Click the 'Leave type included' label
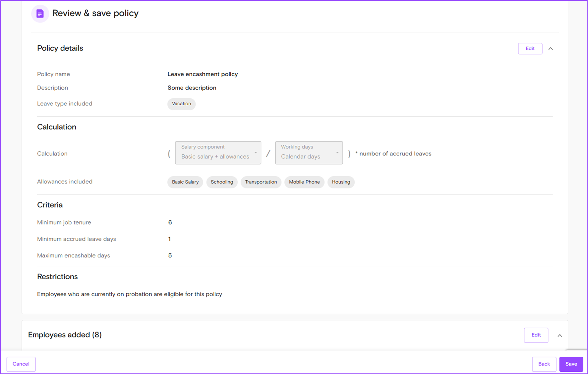Image resolution: width=588 pixels, height=374 pixels. [65, 104]
